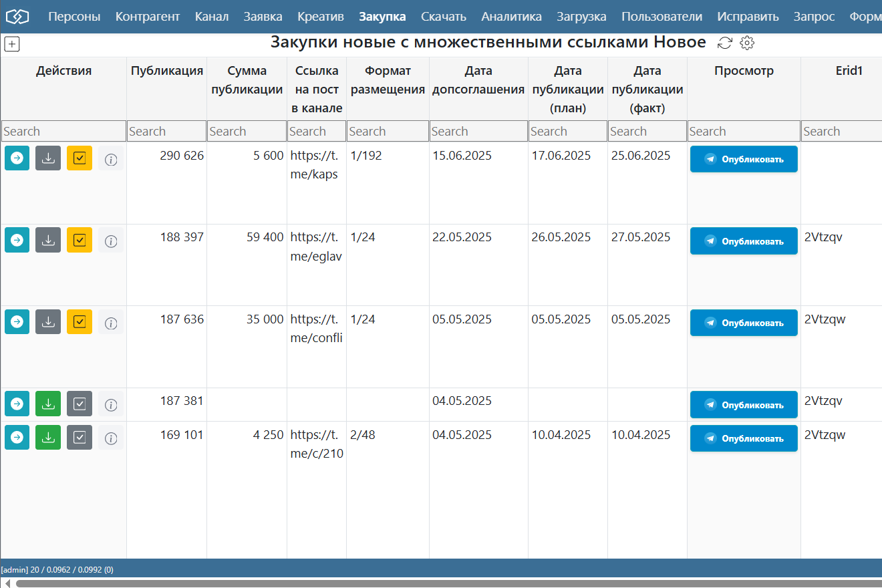Click the yellow check icon for publication 187 636

pyautogui.click(x=80, y=322)
